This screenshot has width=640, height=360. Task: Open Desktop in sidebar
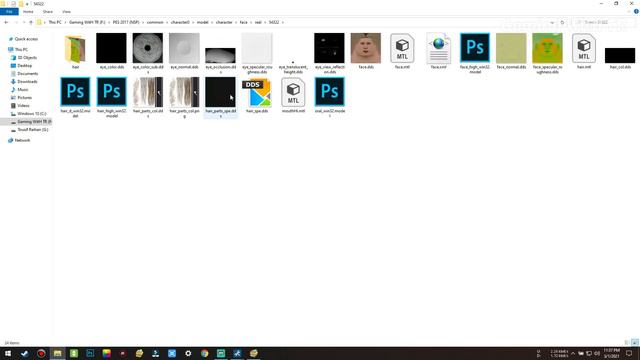click(24, 66)
